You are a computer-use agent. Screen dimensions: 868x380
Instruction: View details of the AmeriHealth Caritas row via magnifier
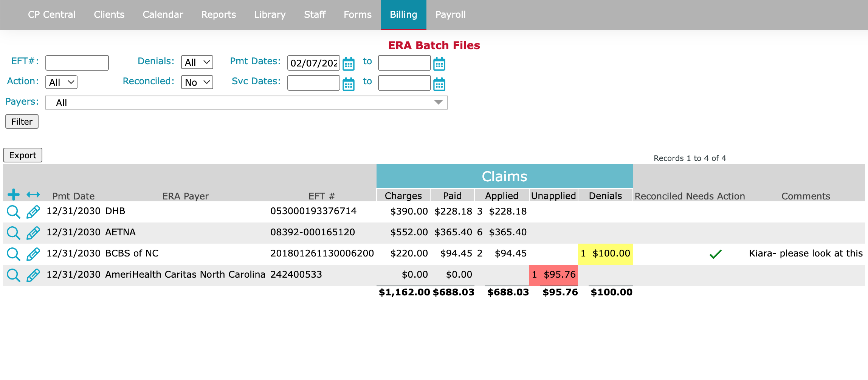[x=13, y=275]
